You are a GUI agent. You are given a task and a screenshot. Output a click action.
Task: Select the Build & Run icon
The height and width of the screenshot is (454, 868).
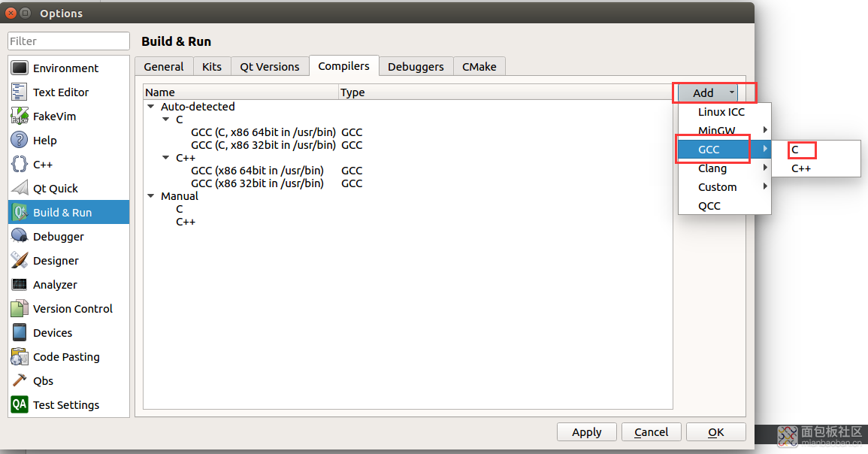pyautogui.click(x=20, y=212)
